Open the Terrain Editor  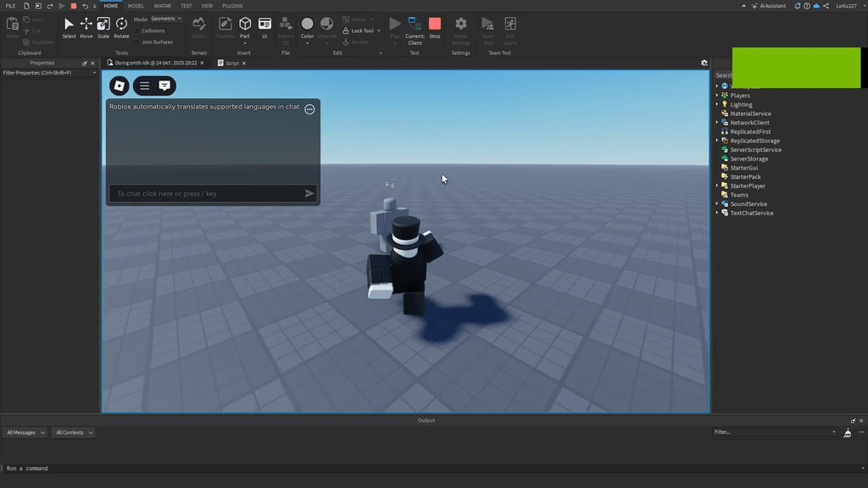pyautogui.click(x=198, y=28)
